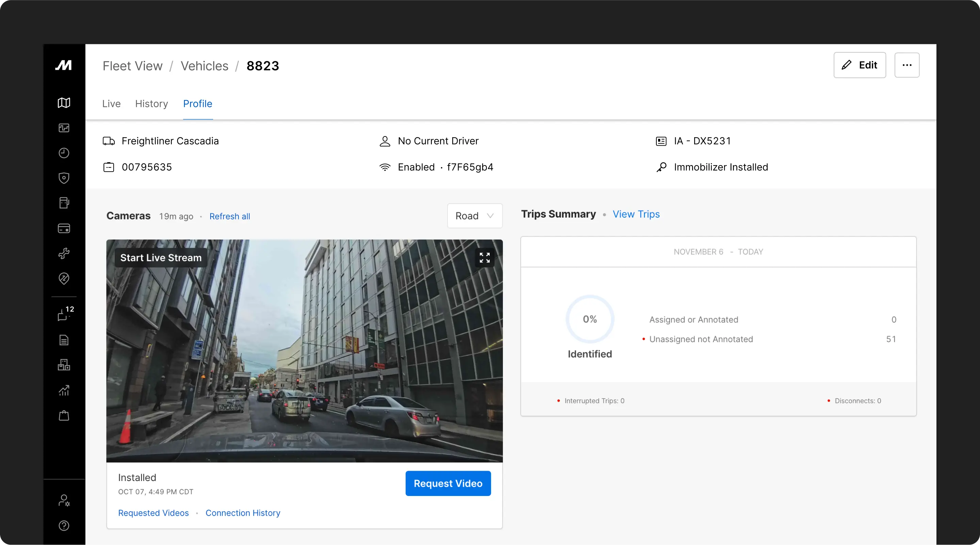The image size is (980, 545).
Task: Open the analytics chart icon in sidebar
Action: point(64,390)
